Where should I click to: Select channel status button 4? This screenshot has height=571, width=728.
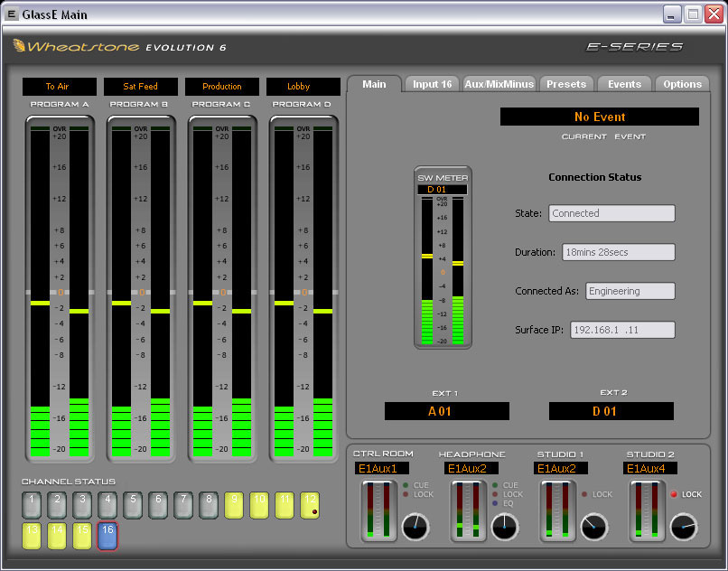(x=107, y=505)
